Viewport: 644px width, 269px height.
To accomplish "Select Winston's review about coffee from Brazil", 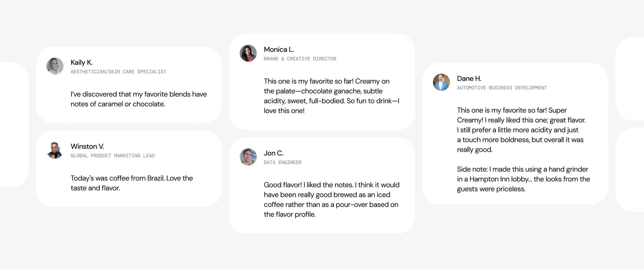I will pos(132,183).
